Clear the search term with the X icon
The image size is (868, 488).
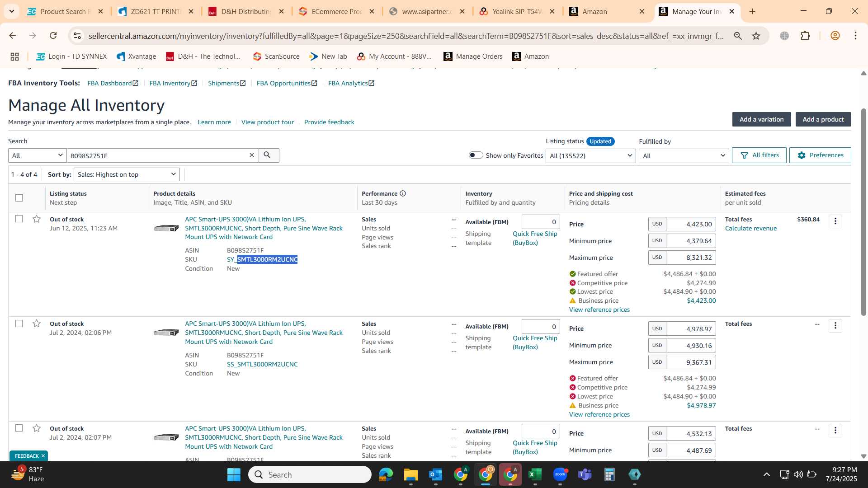[252, 155]
